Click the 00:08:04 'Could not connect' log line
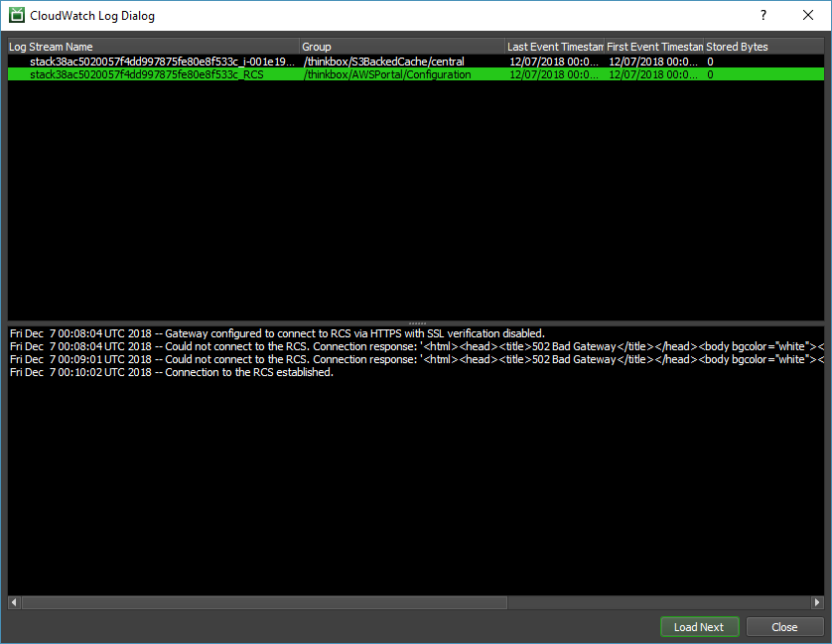The height and width of the screenshot is (644, 832). click(x=417, y=346)
